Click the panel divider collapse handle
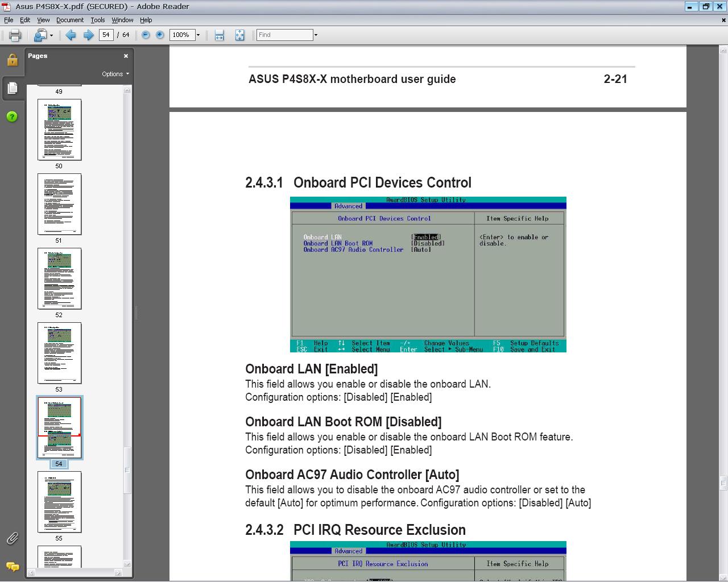728x582 pixels. (x=136, y=313)
